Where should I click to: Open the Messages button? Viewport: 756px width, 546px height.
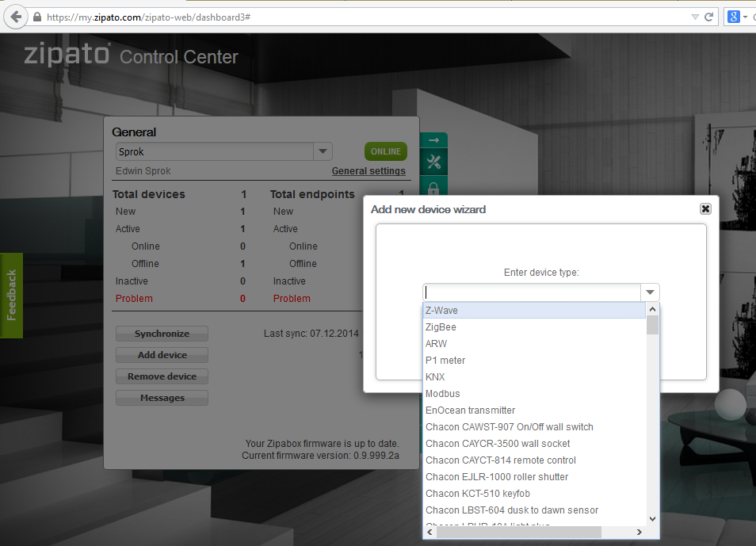coord(162,398)
